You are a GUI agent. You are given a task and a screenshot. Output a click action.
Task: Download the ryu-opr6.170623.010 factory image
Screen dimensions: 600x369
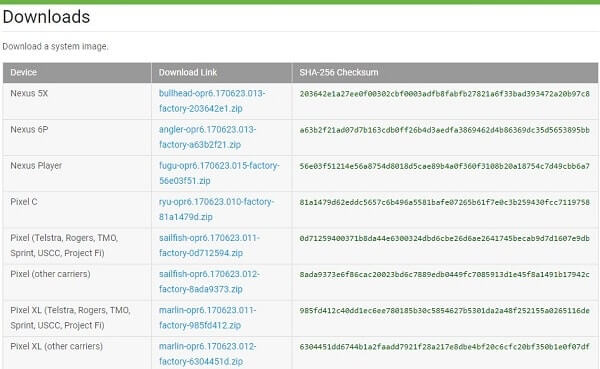[217, 209]
